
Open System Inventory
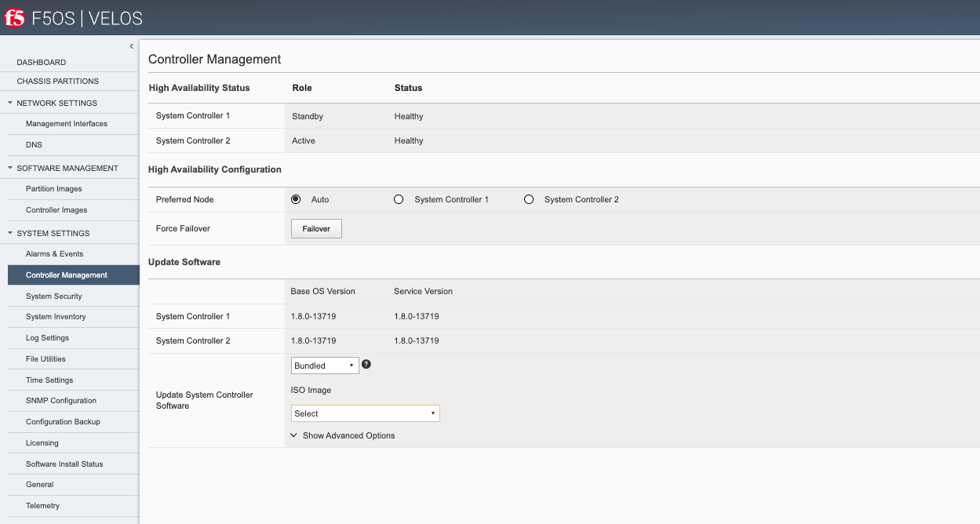click(56, 316)
